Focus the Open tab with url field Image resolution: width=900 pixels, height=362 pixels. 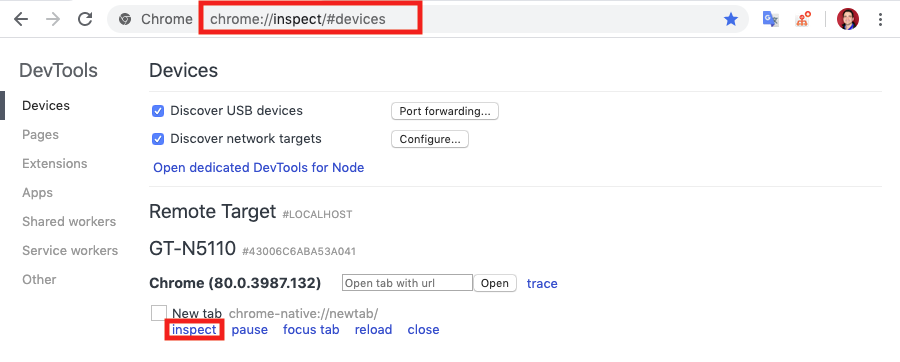click(407, 283)
